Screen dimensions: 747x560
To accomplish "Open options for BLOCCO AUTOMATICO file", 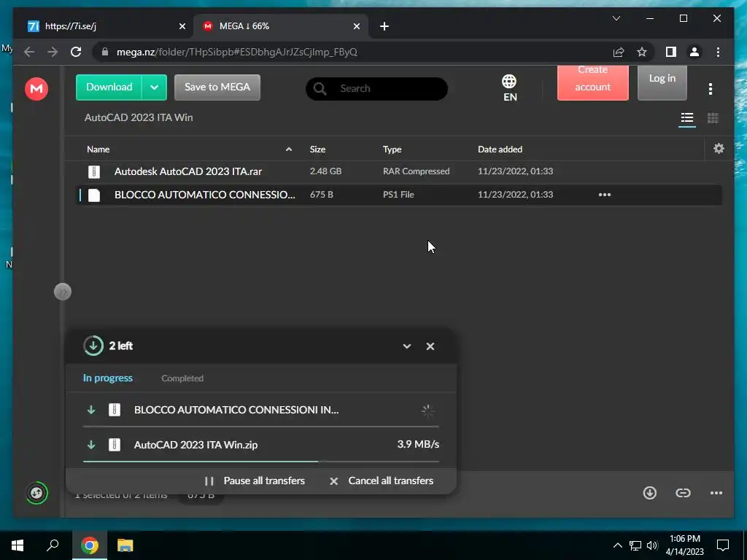I will tap(605, 195).
